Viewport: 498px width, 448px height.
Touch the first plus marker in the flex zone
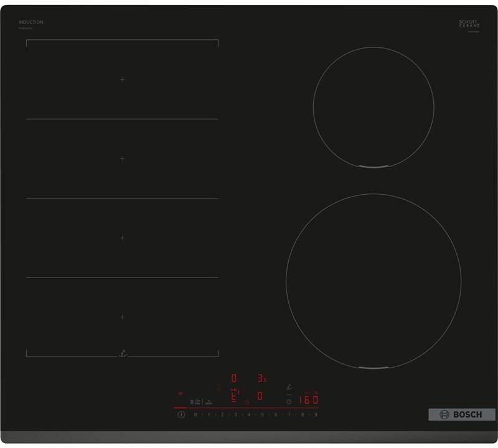(122, 80)
